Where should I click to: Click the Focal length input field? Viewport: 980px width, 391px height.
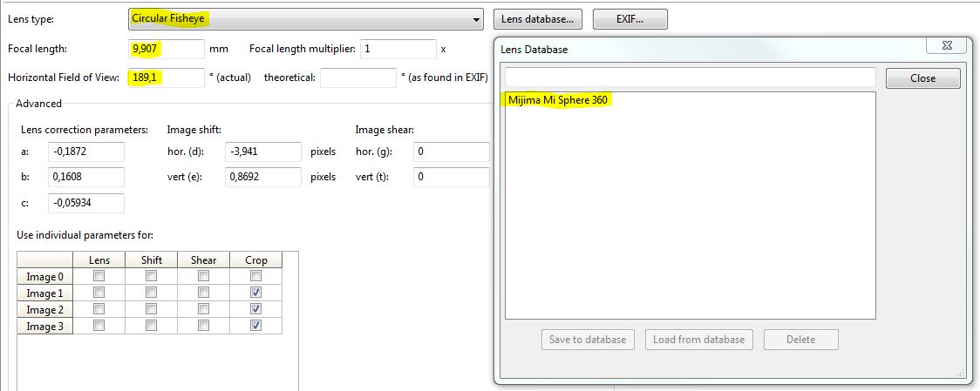pos(166,49)
